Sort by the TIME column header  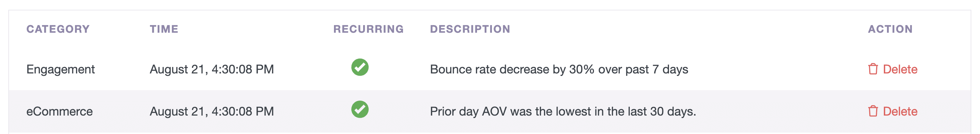tap(164, 29)
